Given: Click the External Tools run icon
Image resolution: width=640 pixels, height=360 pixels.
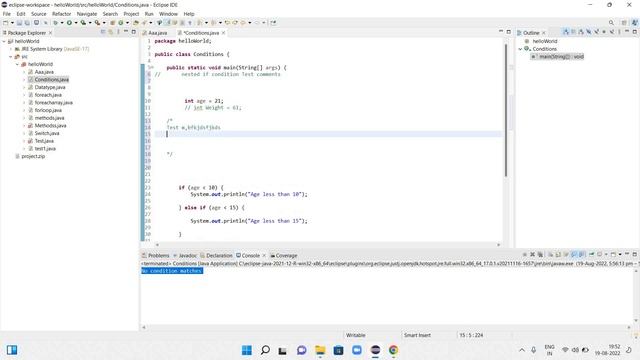Looking at the screenshot, I should 97,23.
